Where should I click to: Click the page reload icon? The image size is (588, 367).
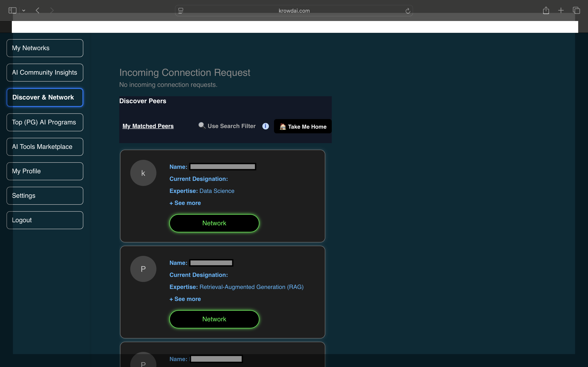click(x=408, y=11)
